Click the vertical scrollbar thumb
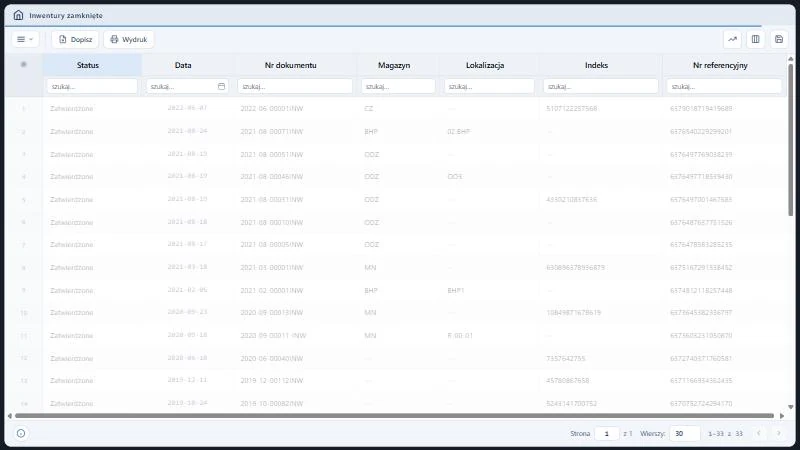Screen dimensions: 800x450 [791, 139]
